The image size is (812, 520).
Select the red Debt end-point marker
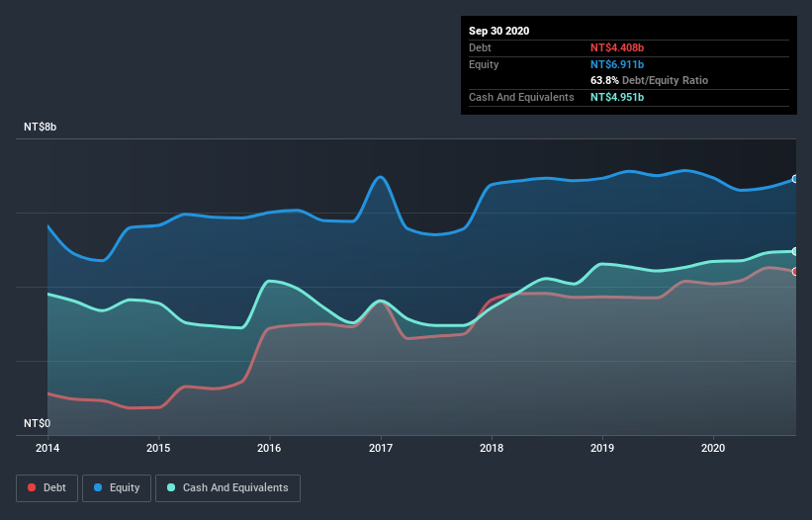coord(795,272)
